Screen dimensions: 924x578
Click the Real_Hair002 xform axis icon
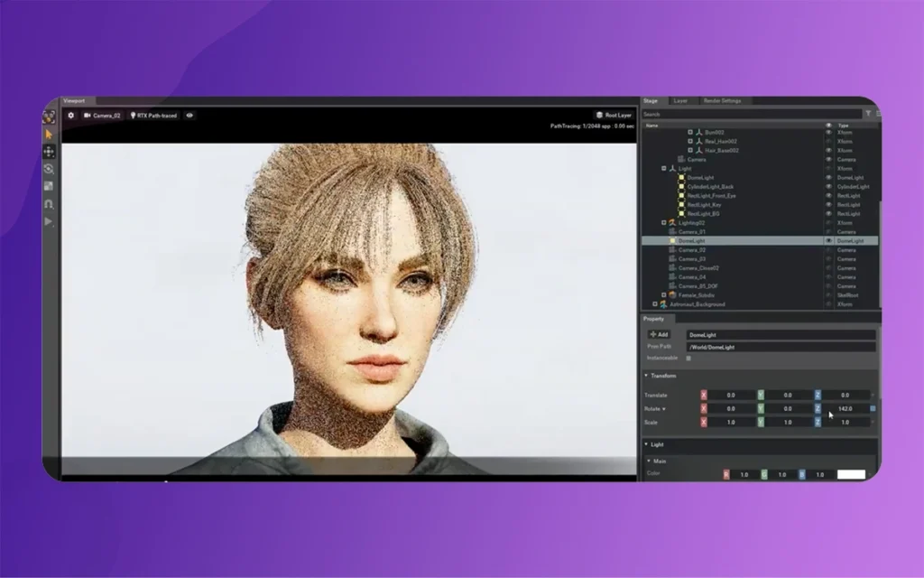pos(699,142)
